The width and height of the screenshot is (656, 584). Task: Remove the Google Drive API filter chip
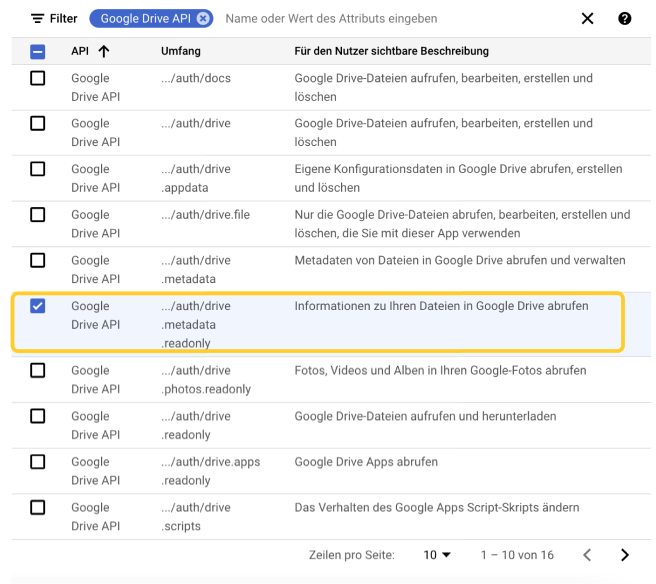[203, 19]
